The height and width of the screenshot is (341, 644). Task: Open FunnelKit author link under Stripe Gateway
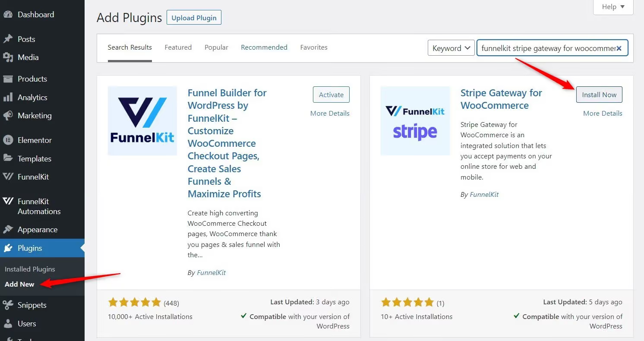pyautogui.click(x=484, y=195)
